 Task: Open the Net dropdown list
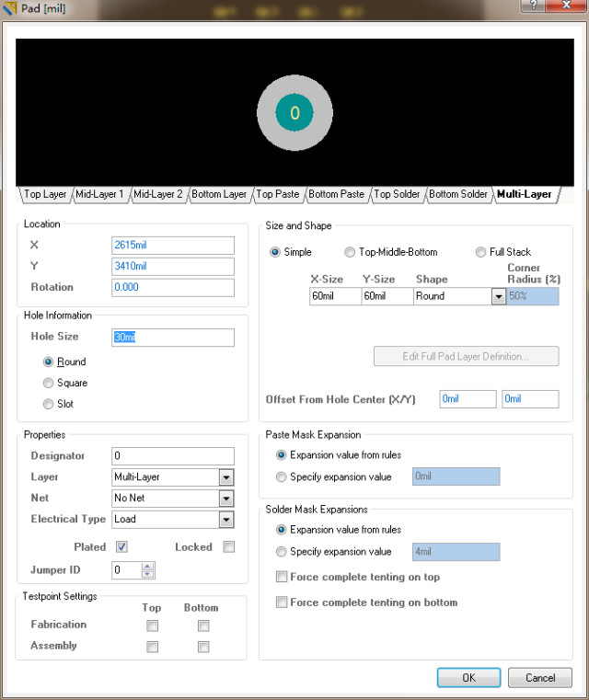pos(225,499)
